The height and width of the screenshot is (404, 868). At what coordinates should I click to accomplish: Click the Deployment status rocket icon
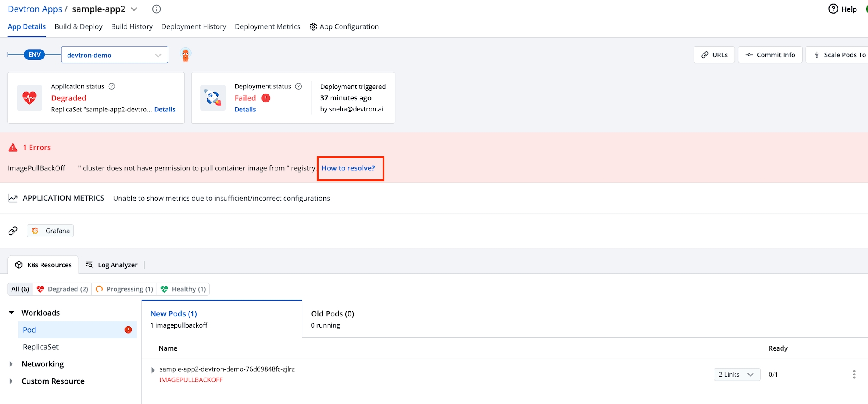[x=213, y=98]
